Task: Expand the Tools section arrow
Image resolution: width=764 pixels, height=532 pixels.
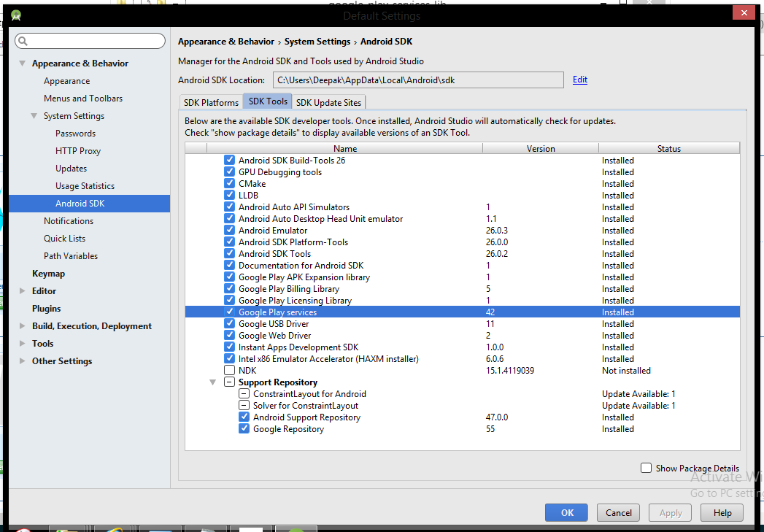Action: 23,344
